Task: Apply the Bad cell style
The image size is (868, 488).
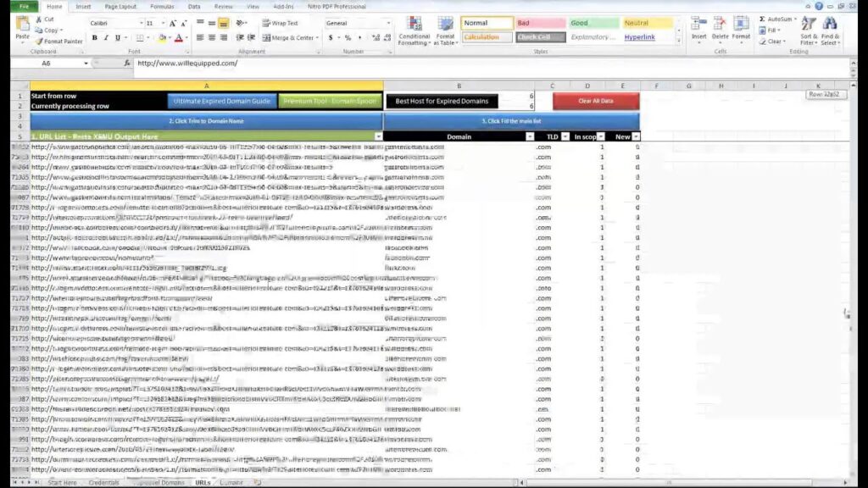Action: (x=540, y=23)
